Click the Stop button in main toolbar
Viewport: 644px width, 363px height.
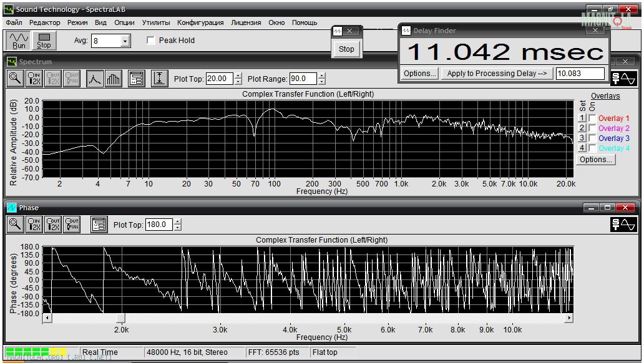coord(44,41)
